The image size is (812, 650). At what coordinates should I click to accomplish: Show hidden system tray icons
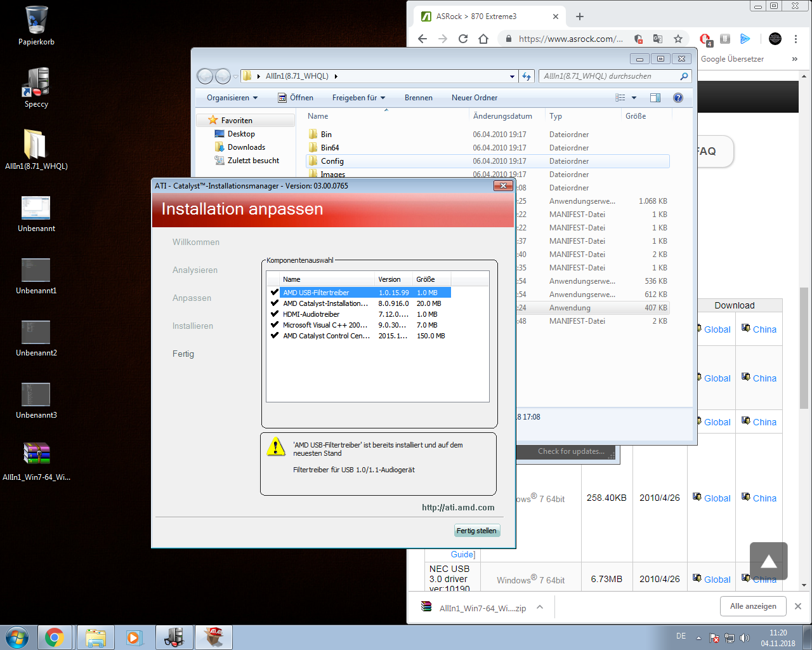698,638
